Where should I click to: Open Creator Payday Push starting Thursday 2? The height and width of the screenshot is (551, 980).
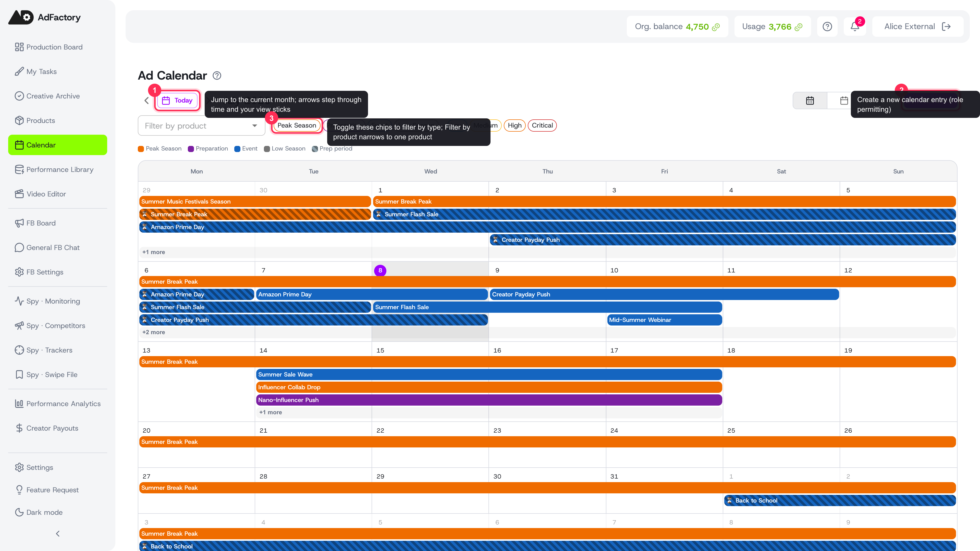[723, 240]
